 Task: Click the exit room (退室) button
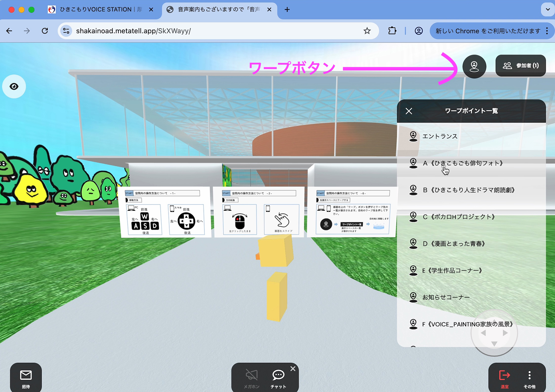tap(504, 379)
